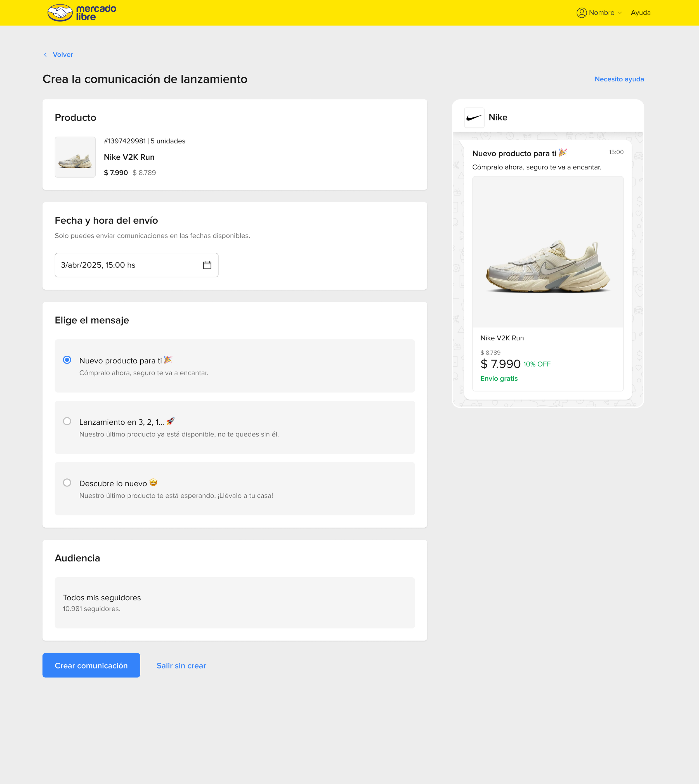Expand the Nombre account dropdown arrow
The image size is (699, 784).
[620, 13]
